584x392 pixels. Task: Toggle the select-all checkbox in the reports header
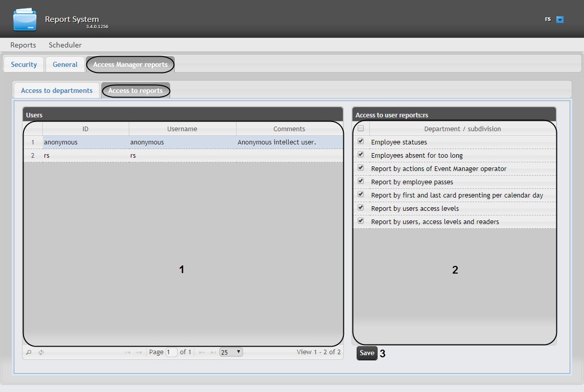coord(361,129)
